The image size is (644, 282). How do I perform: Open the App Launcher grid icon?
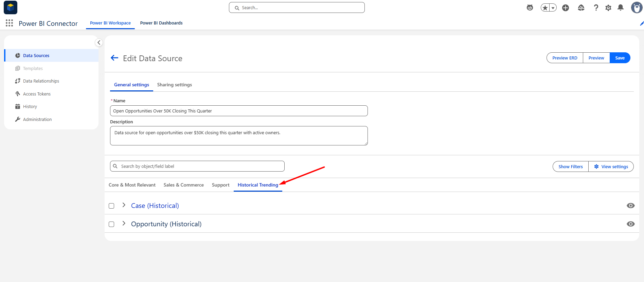[10, 23]
